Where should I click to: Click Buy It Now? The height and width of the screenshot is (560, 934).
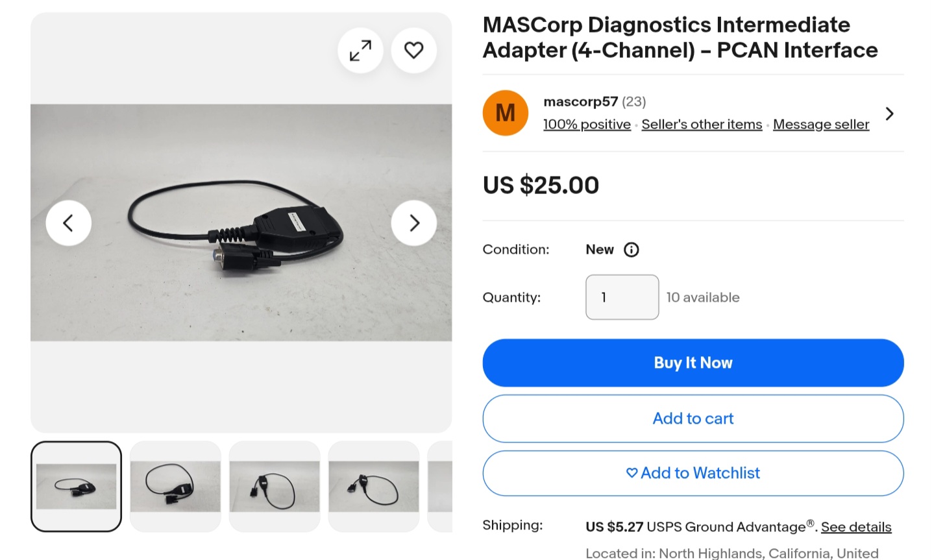click(x=693, y=363)
